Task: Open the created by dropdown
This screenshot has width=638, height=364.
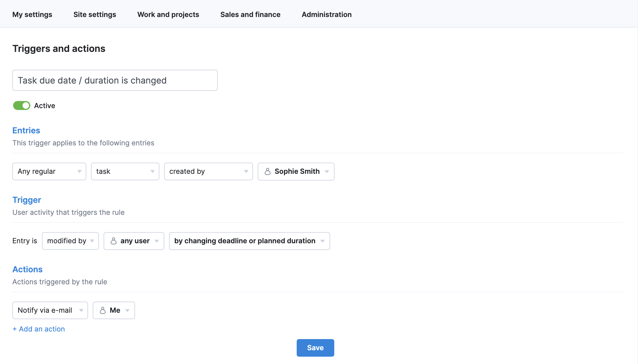Action: tap(208, 171)
